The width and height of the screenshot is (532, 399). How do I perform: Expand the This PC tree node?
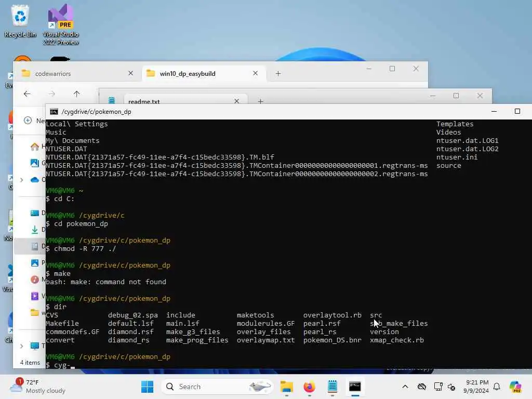coord(22,346)
